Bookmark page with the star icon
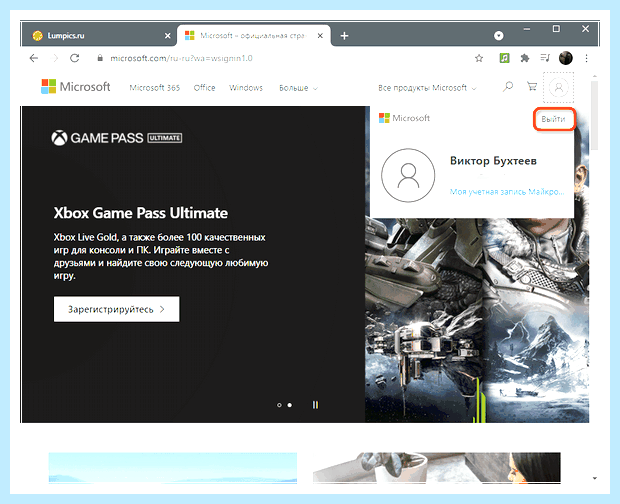620x504 pixels. pyautogui.click(x=479, y=59)
